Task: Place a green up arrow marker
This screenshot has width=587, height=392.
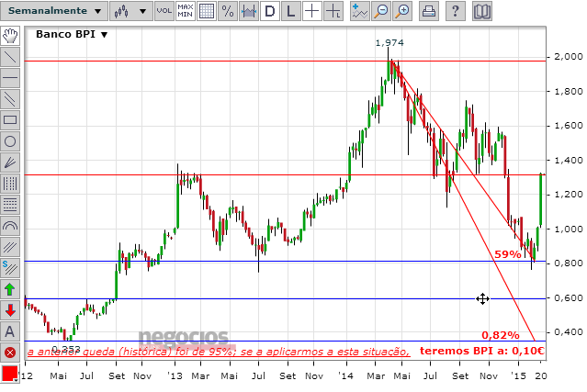Action: pyautogui.click(x=10, y=289)
